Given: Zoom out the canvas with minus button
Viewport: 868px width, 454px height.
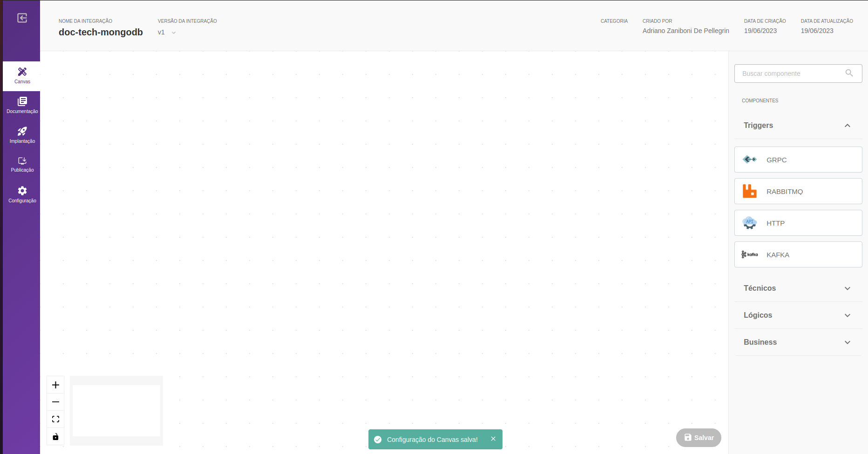Looking at the screenshot, I should coord(55,401).
